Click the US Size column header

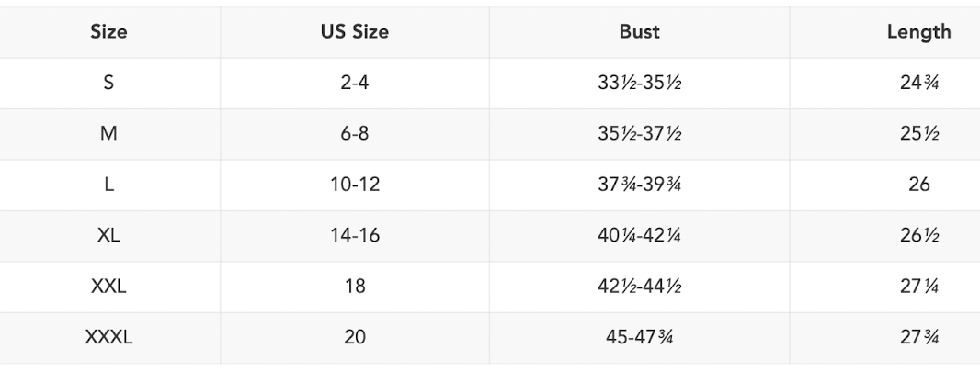point(354,32)
